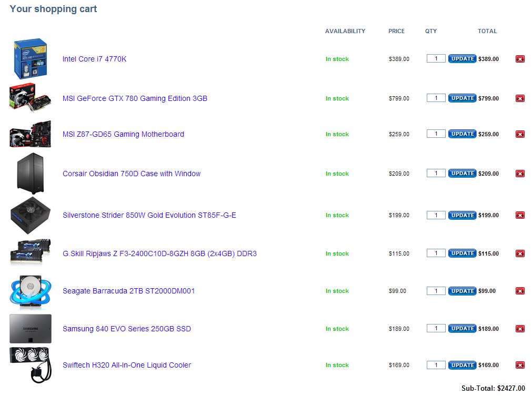Update quantity for Intel Core i7 4770K

pyautogui.click(x=462, y=59)
